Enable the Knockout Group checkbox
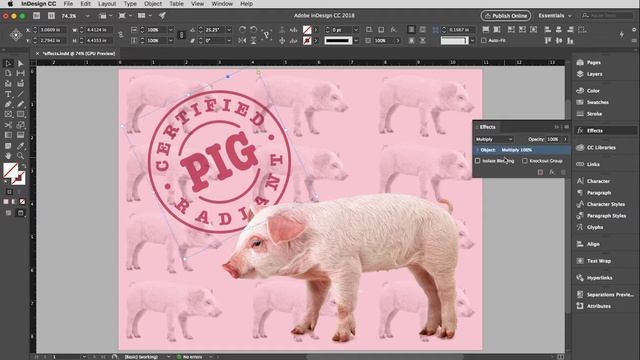The image size is (640, 360). click(x=525, y=161)
